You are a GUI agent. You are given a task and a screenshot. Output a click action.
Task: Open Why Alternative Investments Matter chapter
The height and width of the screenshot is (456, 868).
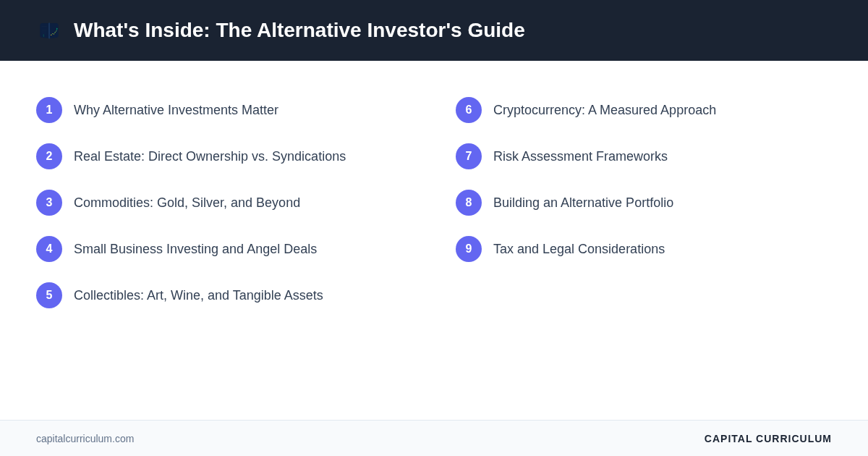click(x=176, y=110)
